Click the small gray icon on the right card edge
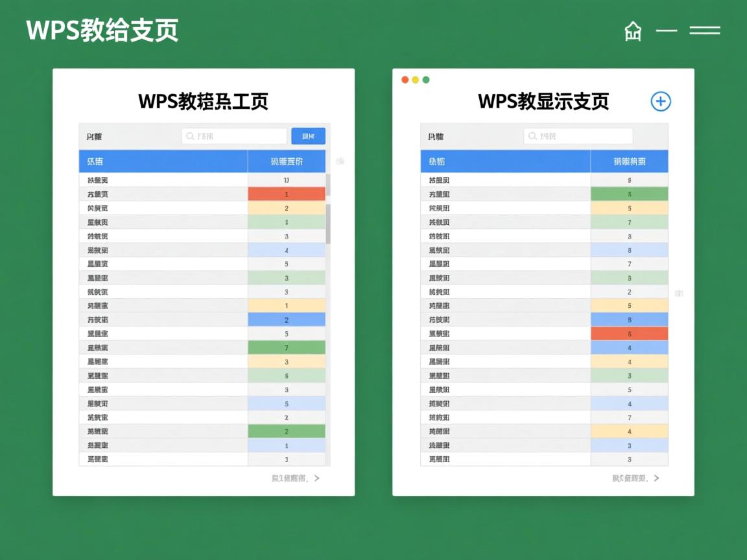Screen dimensions: 747x560 pos(679,293)
